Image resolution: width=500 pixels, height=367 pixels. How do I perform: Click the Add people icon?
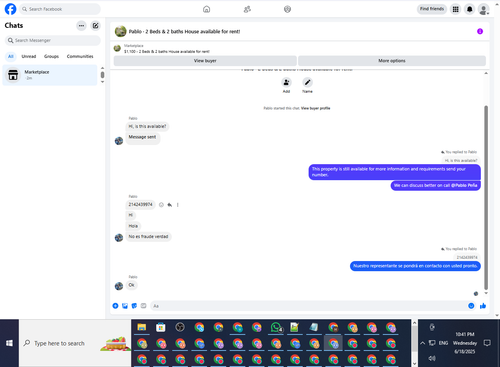tap(286, 82)
